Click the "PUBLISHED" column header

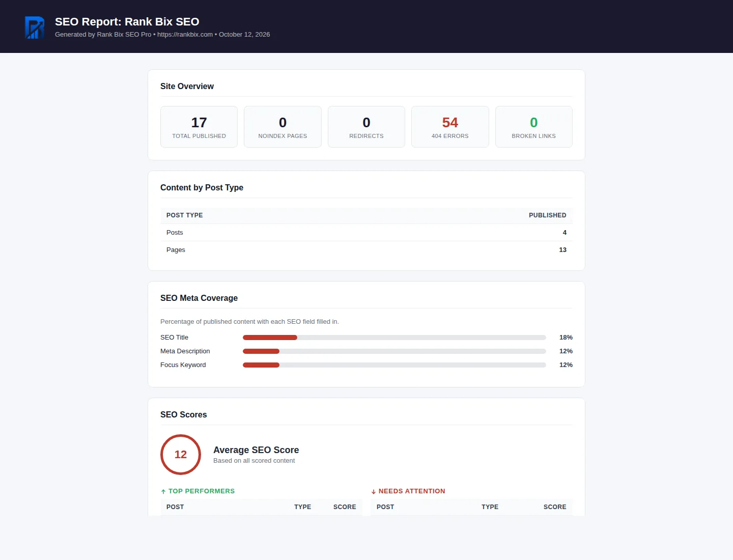pyautogui.click(x=548, y=215)
